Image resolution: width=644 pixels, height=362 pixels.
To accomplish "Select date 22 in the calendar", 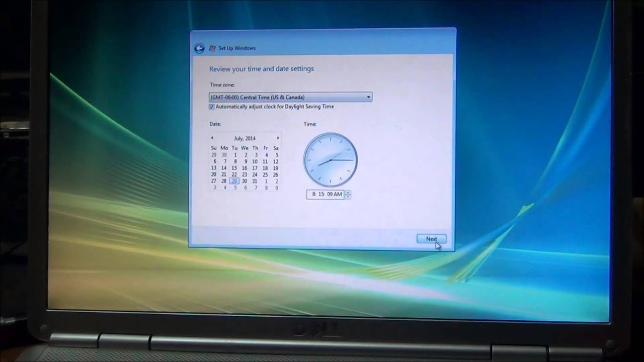I will pos(234,174).
